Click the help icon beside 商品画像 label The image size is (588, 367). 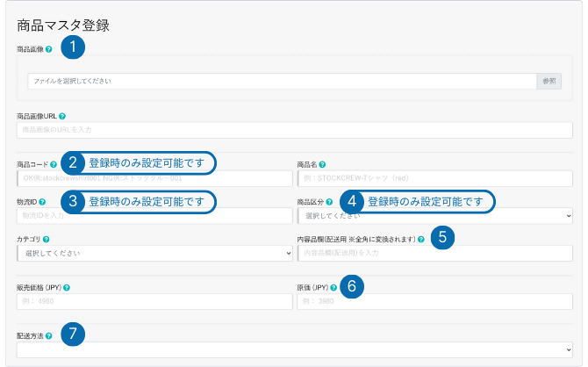48,49
